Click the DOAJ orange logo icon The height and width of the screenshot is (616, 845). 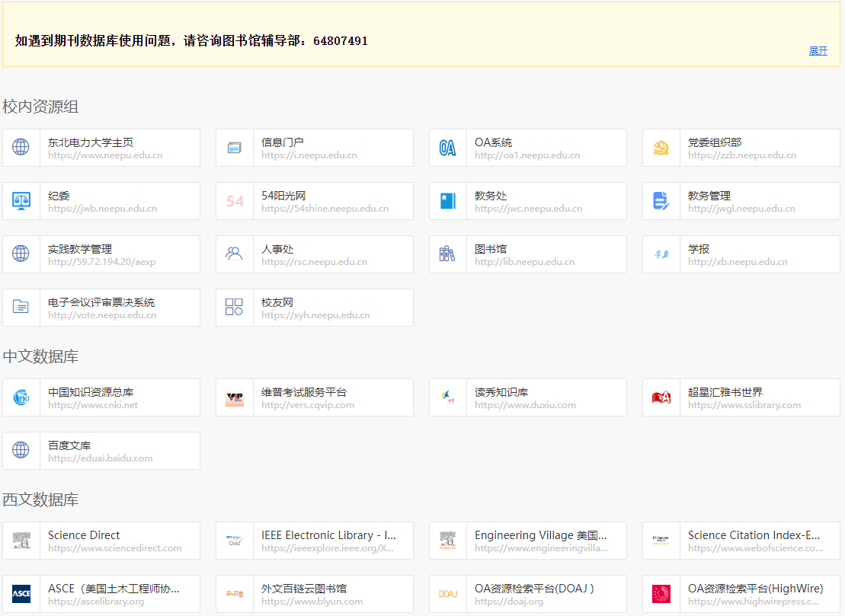pyautogui.click(x=448, y=594)
